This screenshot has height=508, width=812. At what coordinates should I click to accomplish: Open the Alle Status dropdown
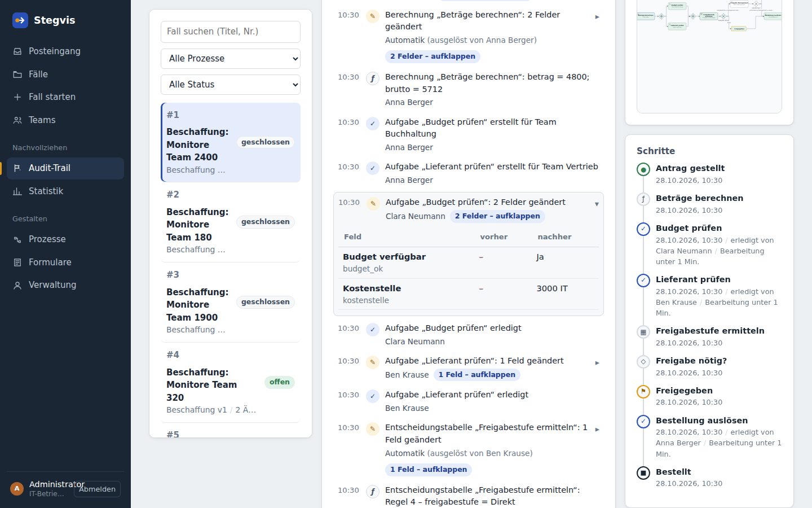(x=231, y=85)
